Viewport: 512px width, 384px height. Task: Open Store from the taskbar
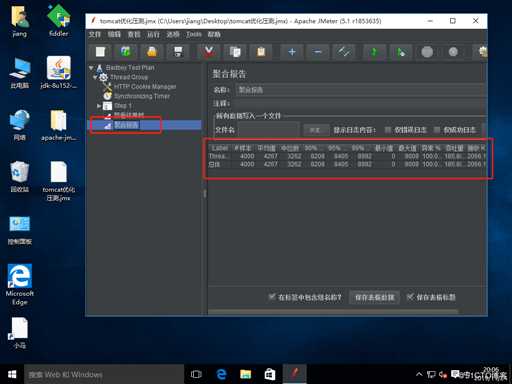pyautogui.click(x=270, y=374)
